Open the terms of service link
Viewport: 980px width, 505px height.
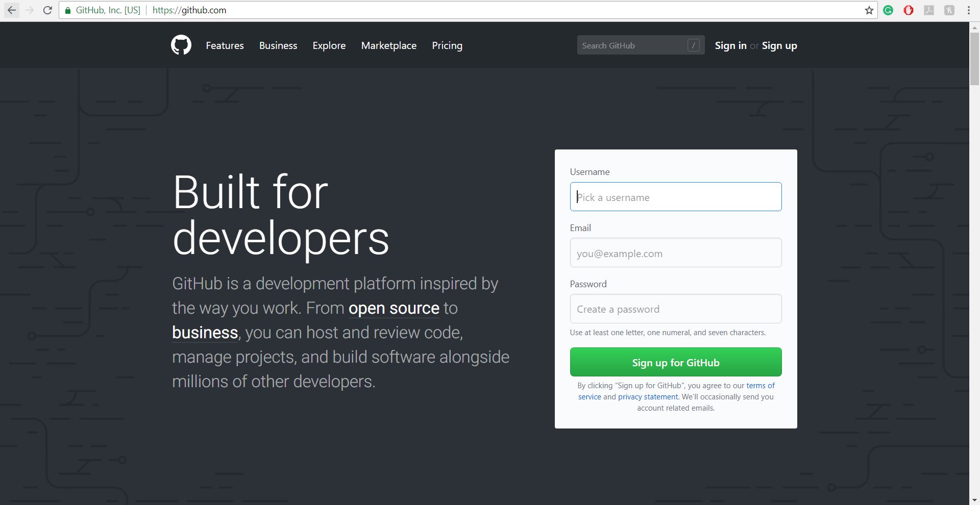pos(761,386)
